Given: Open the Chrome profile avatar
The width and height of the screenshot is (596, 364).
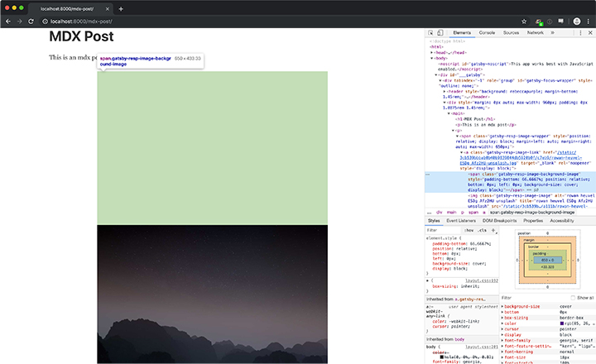Looking at the screenshot, I should pyautogui.click(x=577, y=22).
